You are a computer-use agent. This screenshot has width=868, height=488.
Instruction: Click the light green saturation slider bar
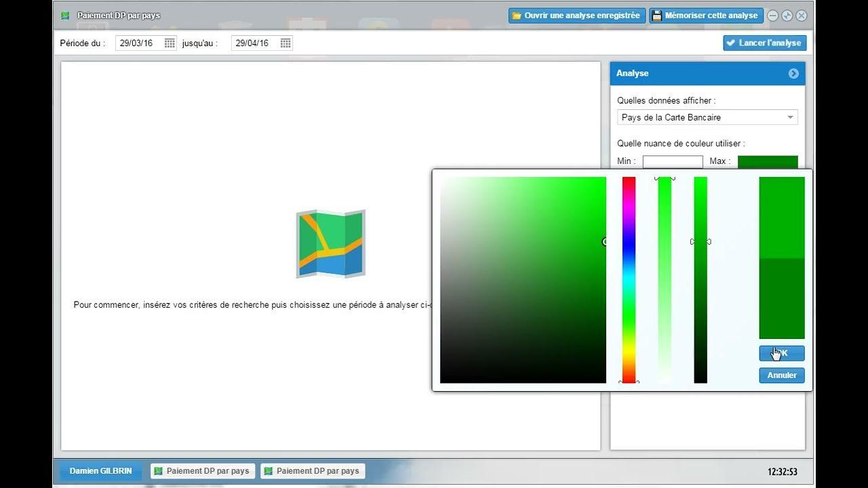click(x=665, y=280)
